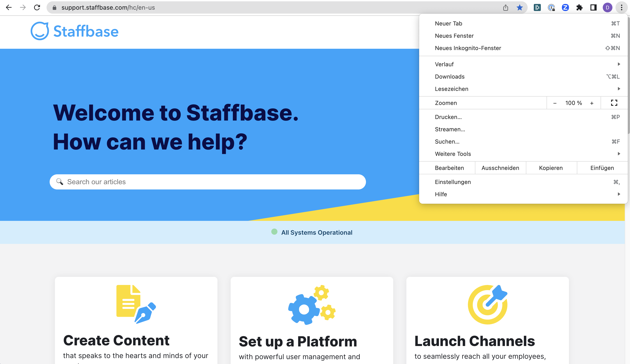Click the 100 % zoom value
630x364 pixels.
pos(574,103)
